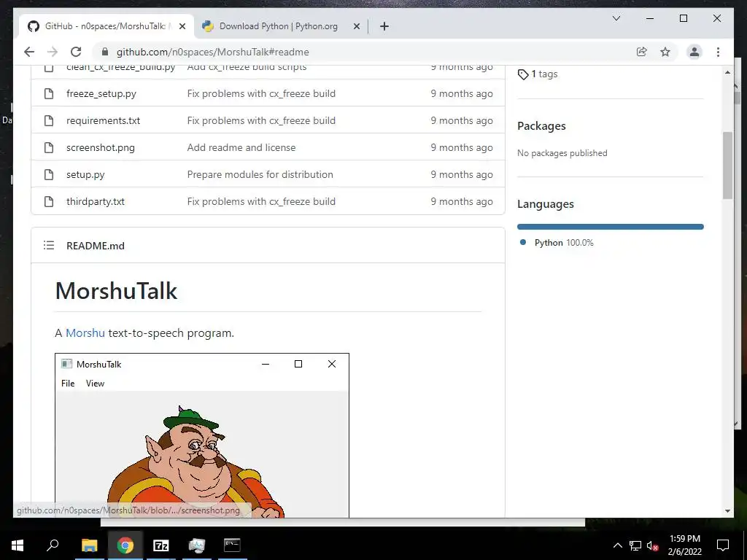Open the Windows Start menu
This screenshot has height=560, width=747.
[x=18, y=545]
